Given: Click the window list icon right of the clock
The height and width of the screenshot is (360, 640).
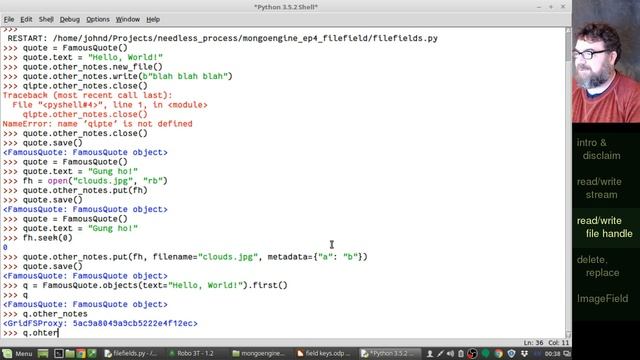Looking at the screenshot, I should pyautogui.click(x=567, y=354).
